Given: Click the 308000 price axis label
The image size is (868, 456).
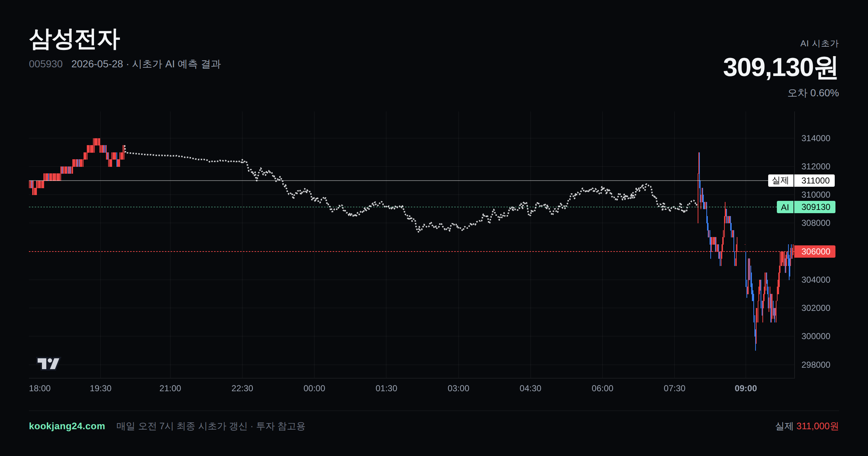Looking at the screenshot, I should [816, 223].
